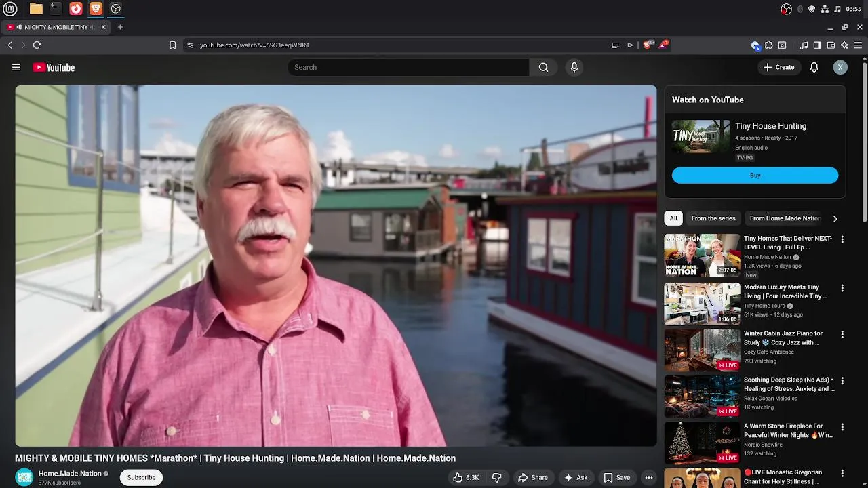Viewport: 868px width, 488px height.
Task: Open Home.Made.Nation channel name link
Action: pyautogui.click(x=70, y=474)
